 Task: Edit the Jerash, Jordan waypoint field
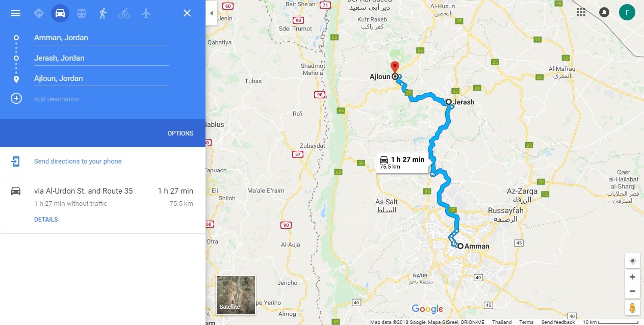coord(101,58)
